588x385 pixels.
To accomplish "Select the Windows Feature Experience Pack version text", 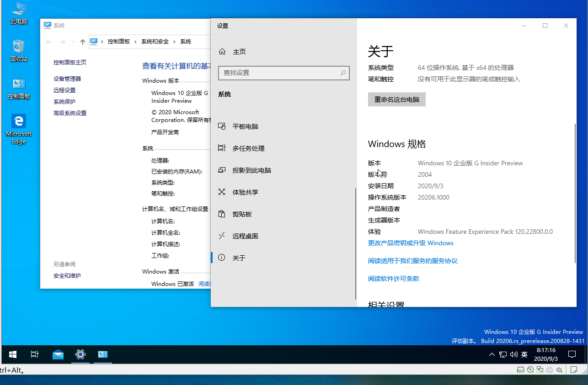I will coord(485,232).
